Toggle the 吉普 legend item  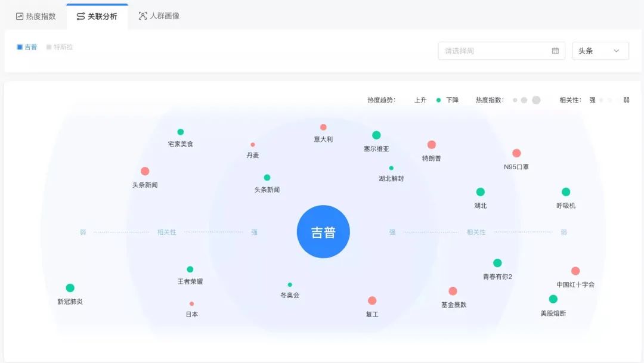[x=27, y=47]
